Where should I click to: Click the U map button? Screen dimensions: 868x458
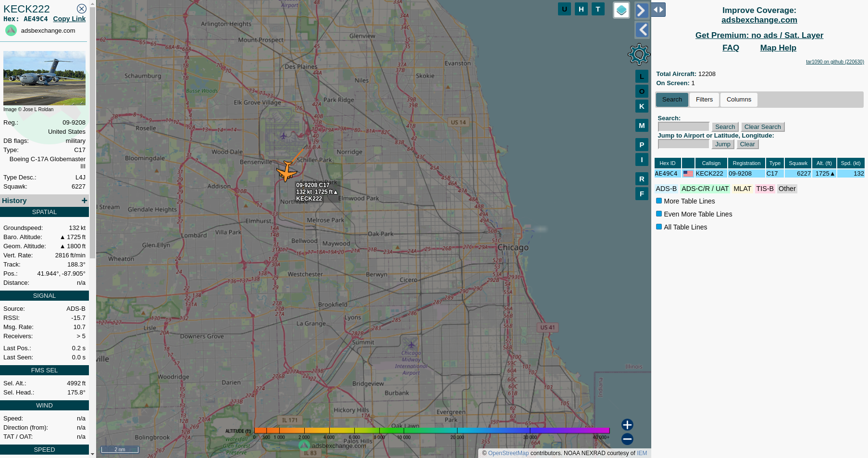point(564,9)
